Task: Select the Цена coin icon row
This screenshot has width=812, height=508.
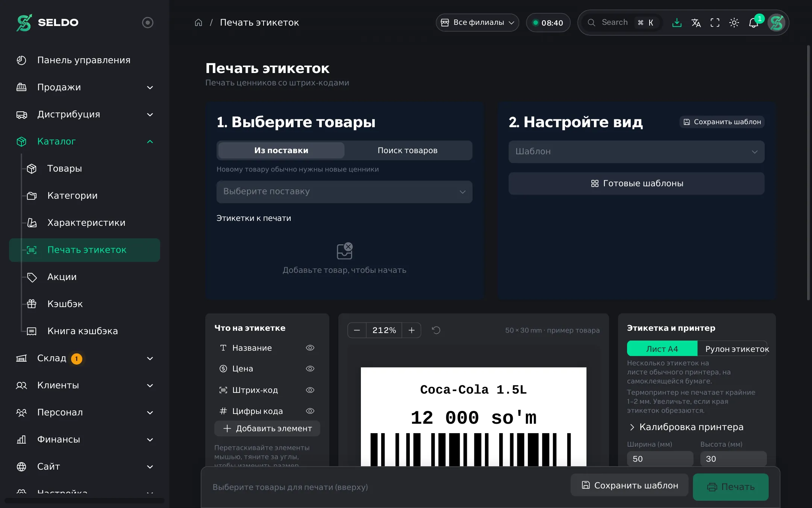Action: pos(267,369)
